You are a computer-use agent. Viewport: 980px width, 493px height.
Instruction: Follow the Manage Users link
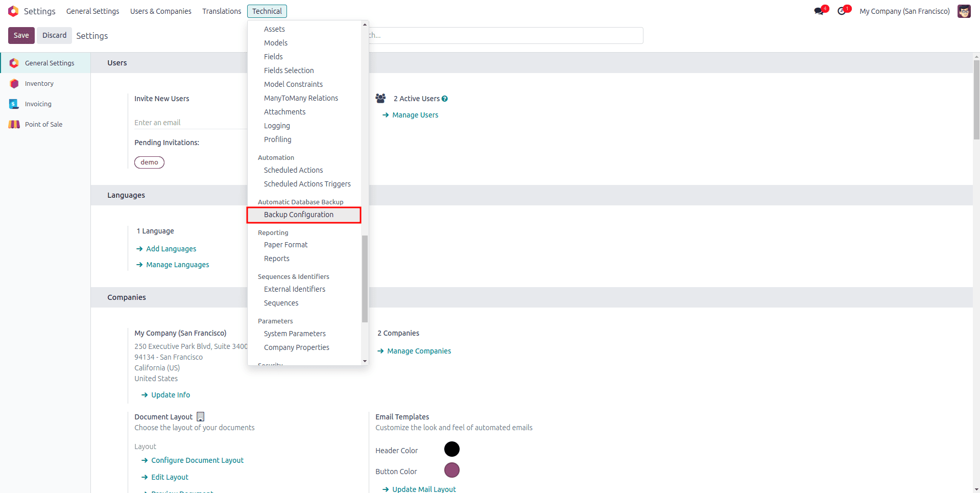pyautogui.click(x=415, y=115)
